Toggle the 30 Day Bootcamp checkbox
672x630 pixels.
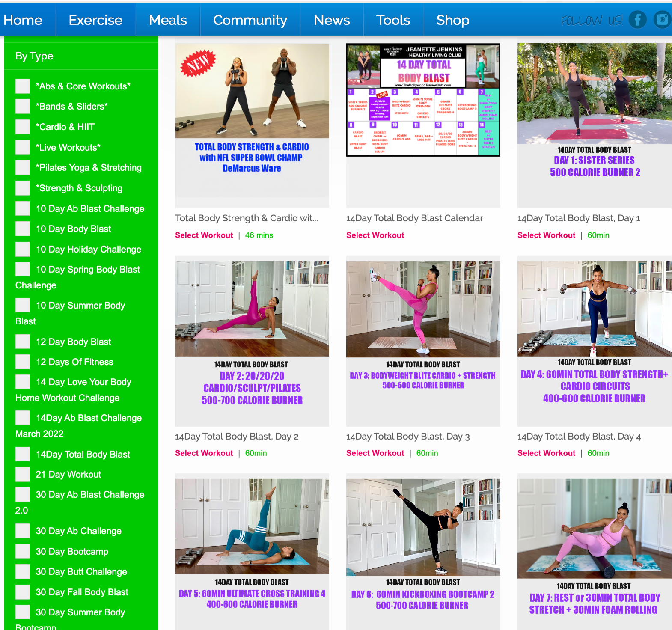tap(23, 551)
